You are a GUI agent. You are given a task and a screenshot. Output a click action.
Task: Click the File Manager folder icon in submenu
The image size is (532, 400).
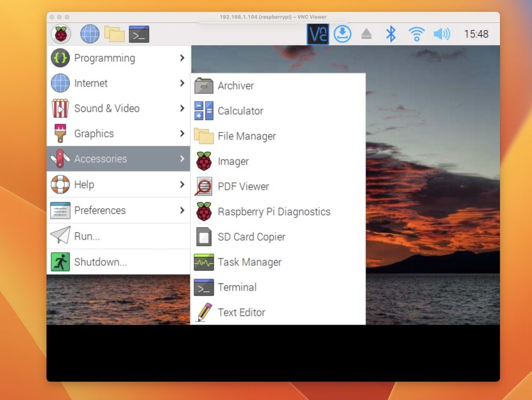click(x=204, y=136)
